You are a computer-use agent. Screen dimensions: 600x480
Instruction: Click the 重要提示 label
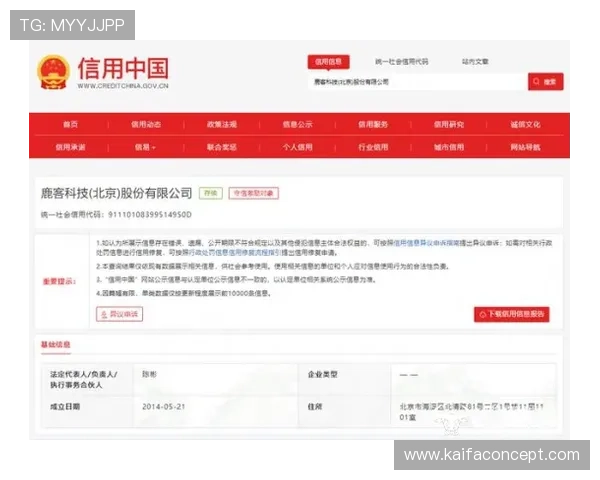[x=59, y=282]
